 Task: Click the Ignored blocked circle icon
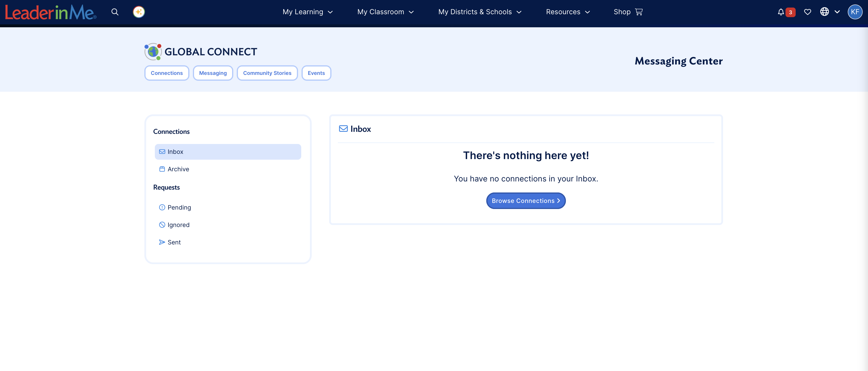162,225
